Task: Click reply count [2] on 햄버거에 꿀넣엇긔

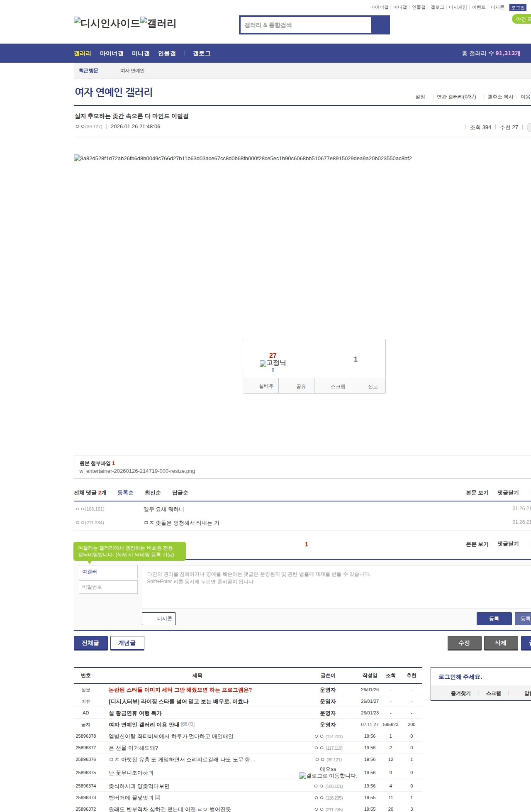Action: (x=157, y=797)
